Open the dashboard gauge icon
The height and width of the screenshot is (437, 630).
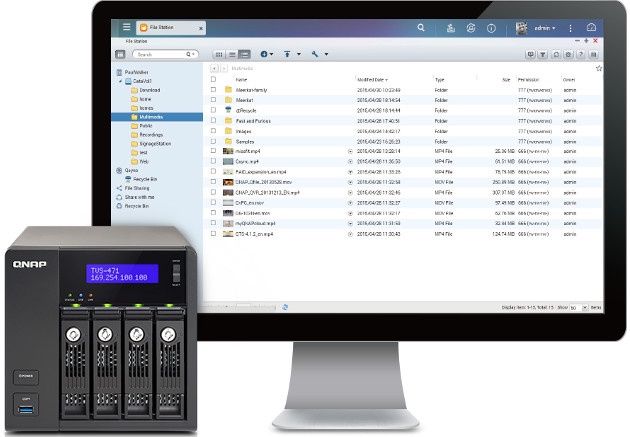coord(591,27)
